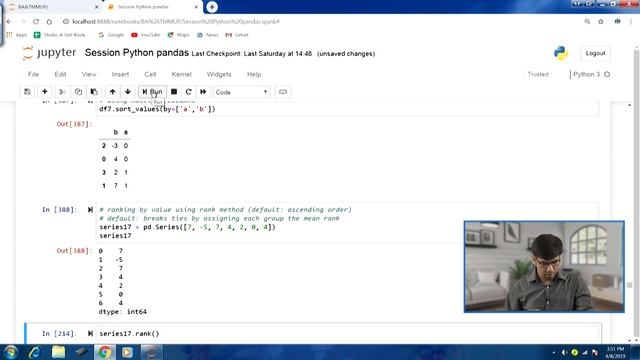Screen dimensions: 640x360
Task: Click the Python 3 kernel indicator
Action: tap(591, 74)
